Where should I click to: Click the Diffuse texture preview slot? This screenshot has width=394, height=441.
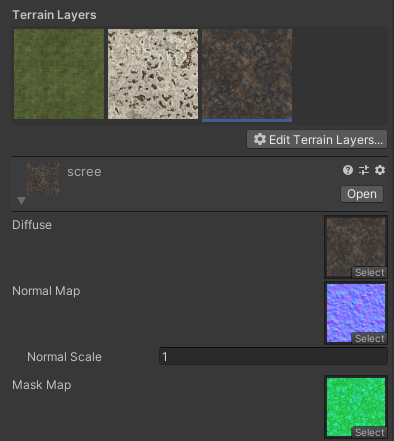[356, 247]
